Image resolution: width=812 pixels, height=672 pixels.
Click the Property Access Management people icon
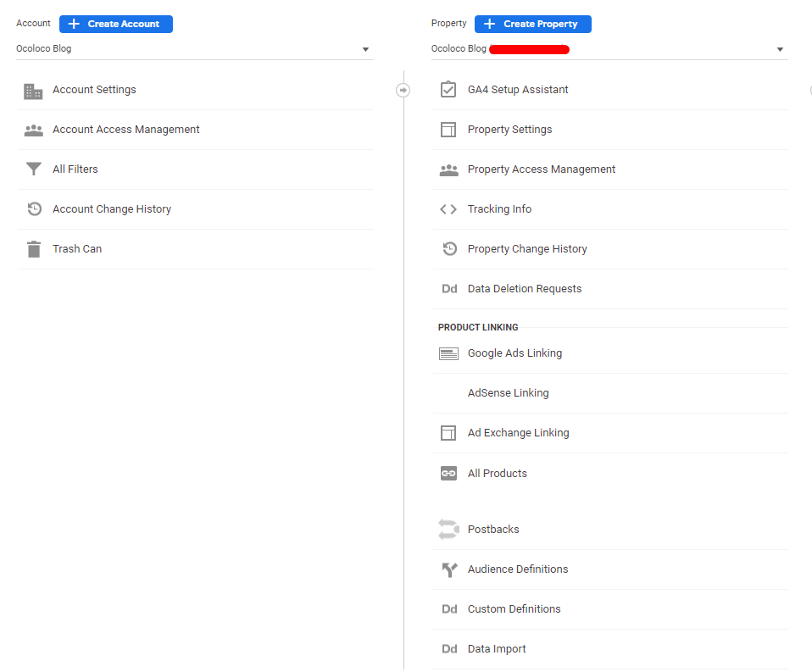(448, 169)
